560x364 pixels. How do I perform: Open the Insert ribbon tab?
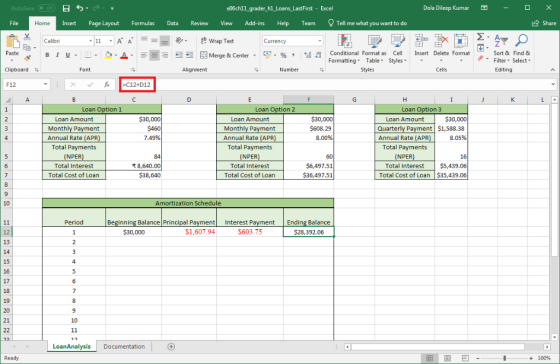click(69, 23)
